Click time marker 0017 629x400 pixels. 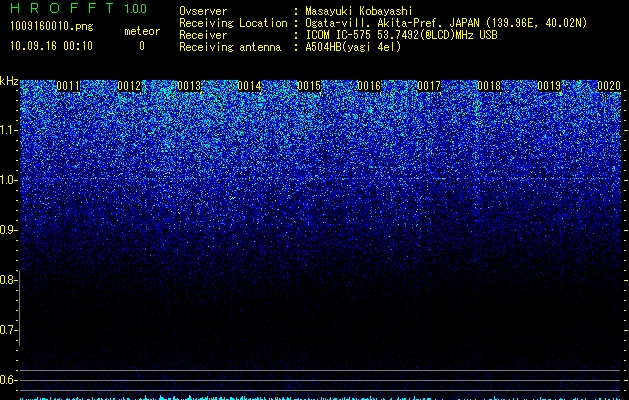pyautogui.click(x=429, y=86)
